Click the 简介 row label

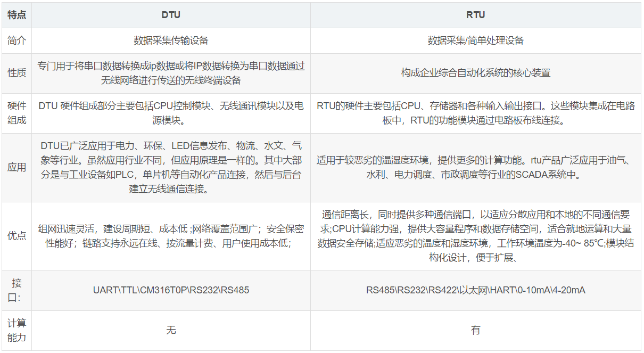(16, 40)
